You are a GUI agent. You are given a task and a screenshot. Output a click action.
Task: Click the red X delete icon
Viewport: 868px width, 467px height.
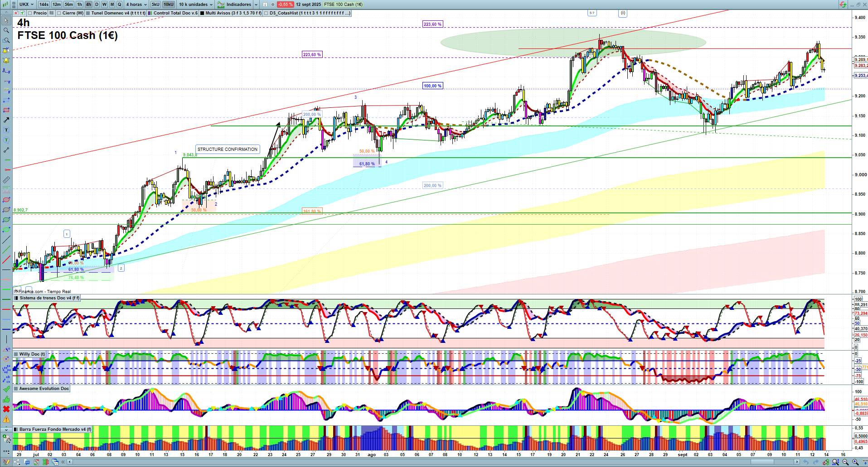click(6, 409)
